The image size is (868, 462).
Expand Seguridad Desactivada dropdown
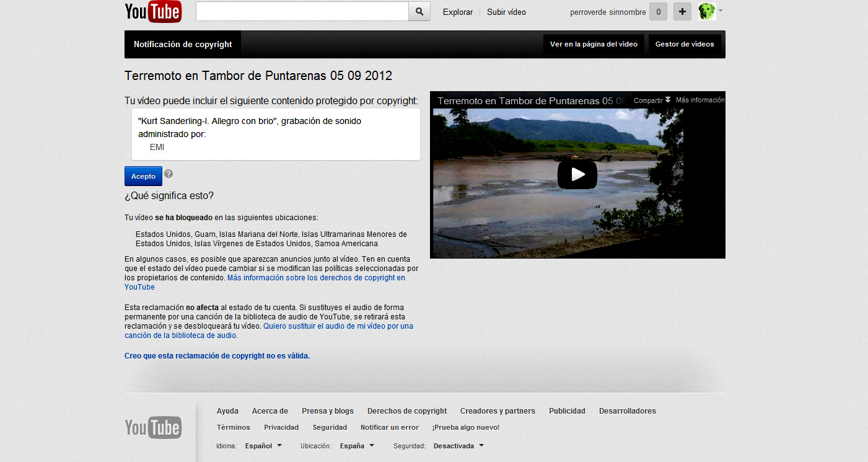coord(458,446)
